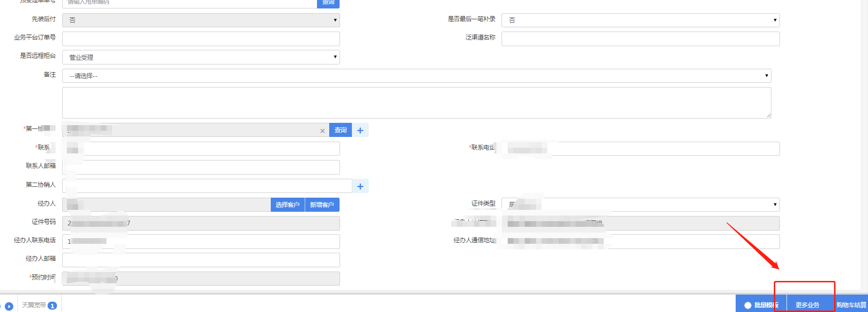The height and width of the screenshot is (312, 868).
Task: Focus the 第二协销人 input field
Action: [x=207, y=186]
